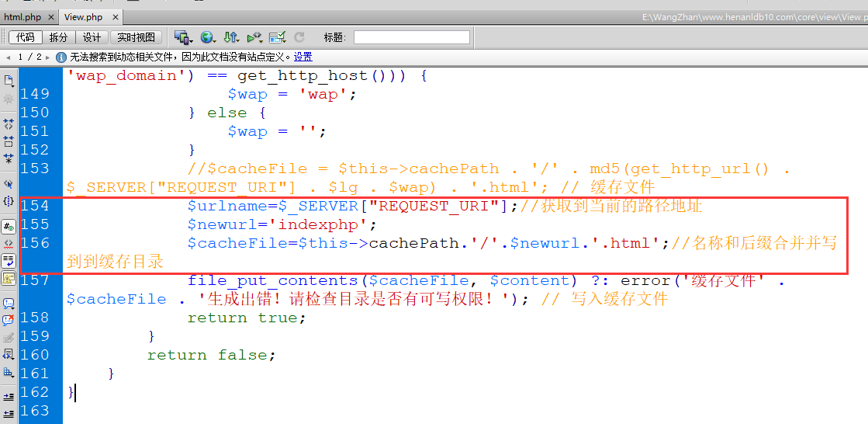Click the "$urlname=$_SERVER" code line
Image resolution: width=868 pixels, height=424 pixels.
[354, 207]
